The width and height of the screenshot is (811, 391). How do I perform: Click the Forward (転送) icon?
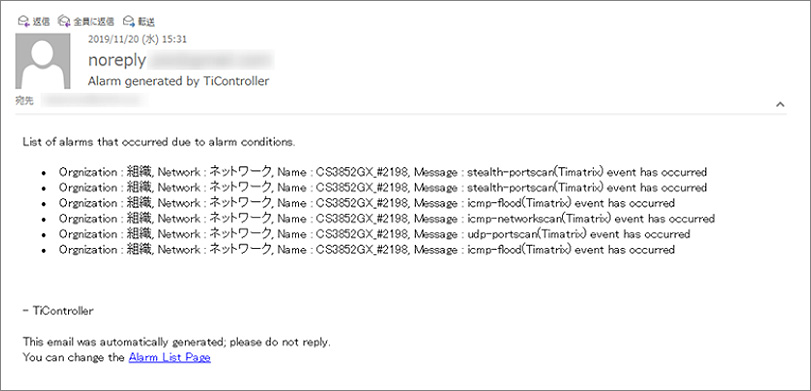point(129,21)
